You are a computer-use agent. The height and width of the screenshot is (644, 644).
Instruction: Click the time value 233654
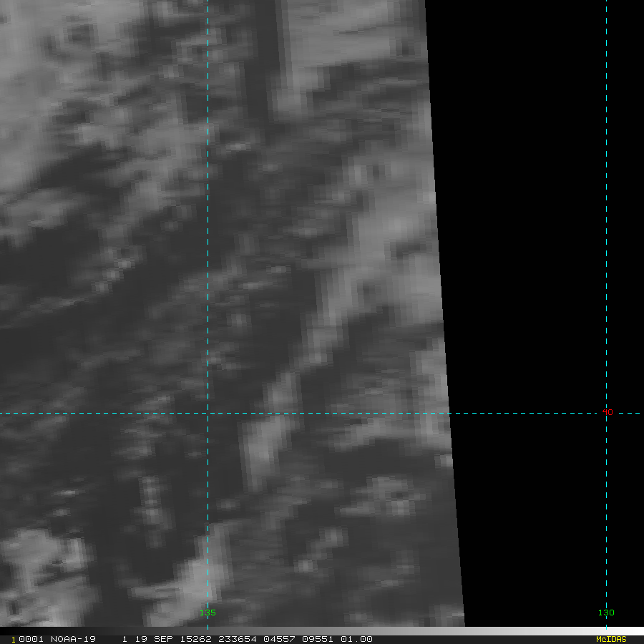pos(238,639)
